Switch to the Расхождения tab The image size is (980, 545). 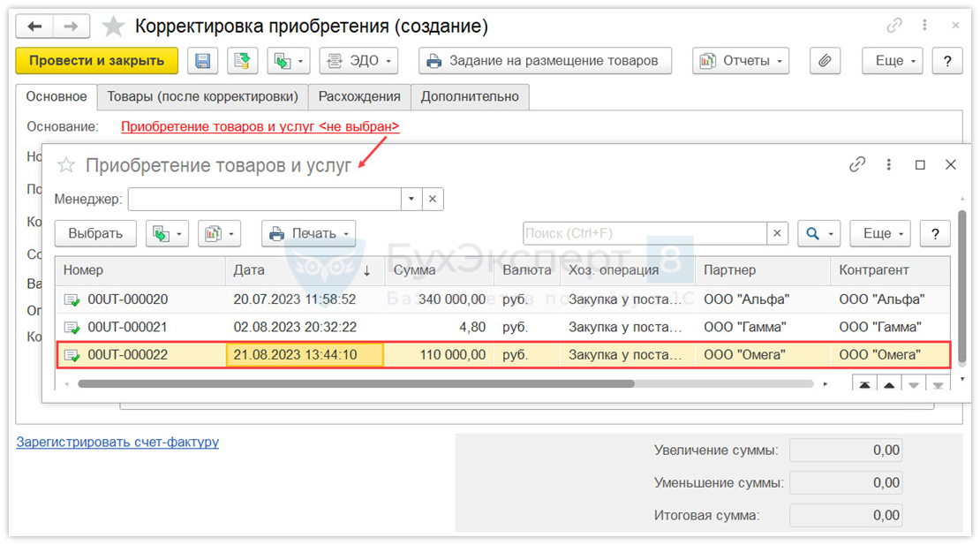coord(359,96)
